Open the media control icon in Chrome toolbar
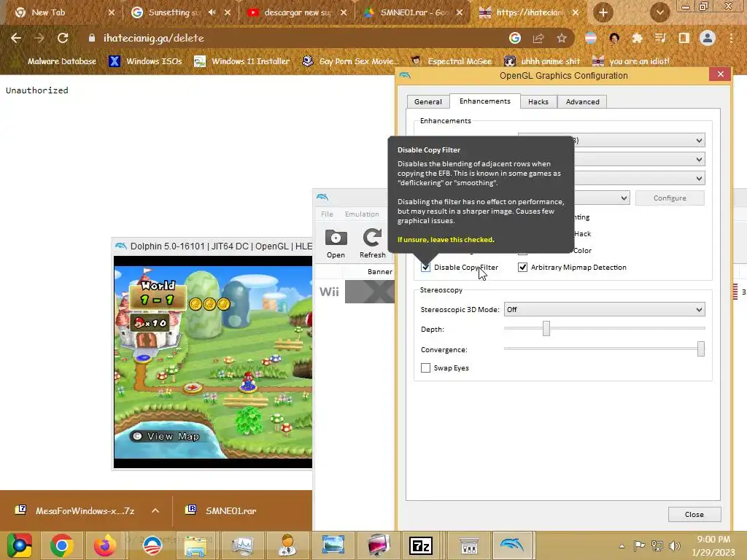747x560 pixels. point(660,38)
